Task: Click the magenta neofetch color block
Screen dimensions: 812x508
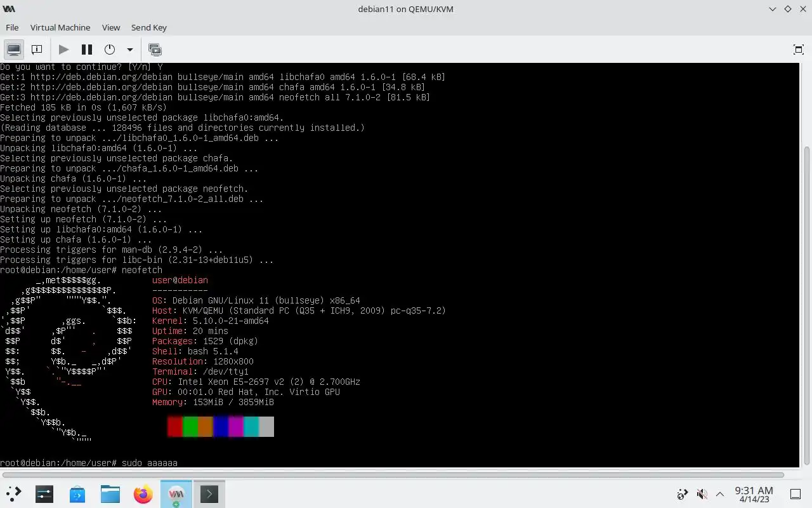Action: pyautogui.click(x=236, y=427)
